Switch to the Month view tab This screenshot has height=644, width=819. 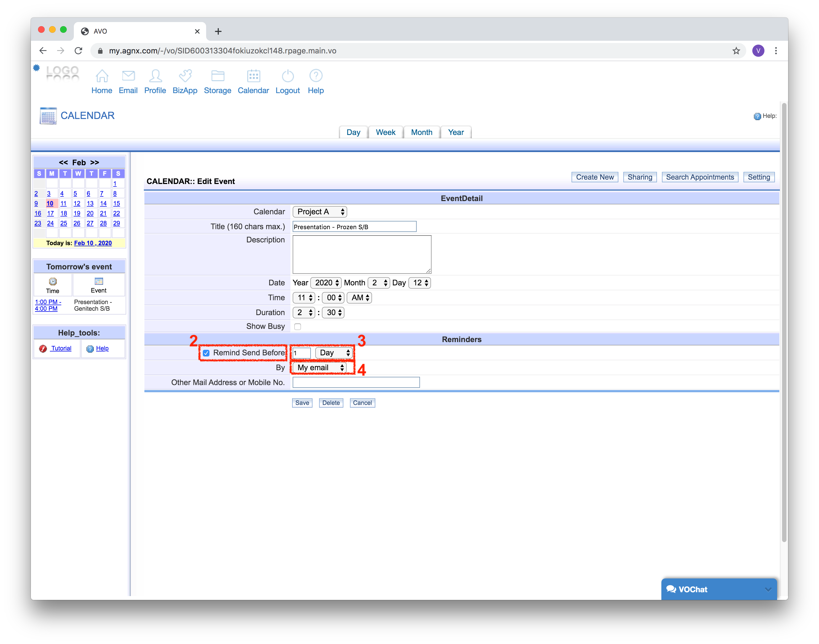click(421, 132)
